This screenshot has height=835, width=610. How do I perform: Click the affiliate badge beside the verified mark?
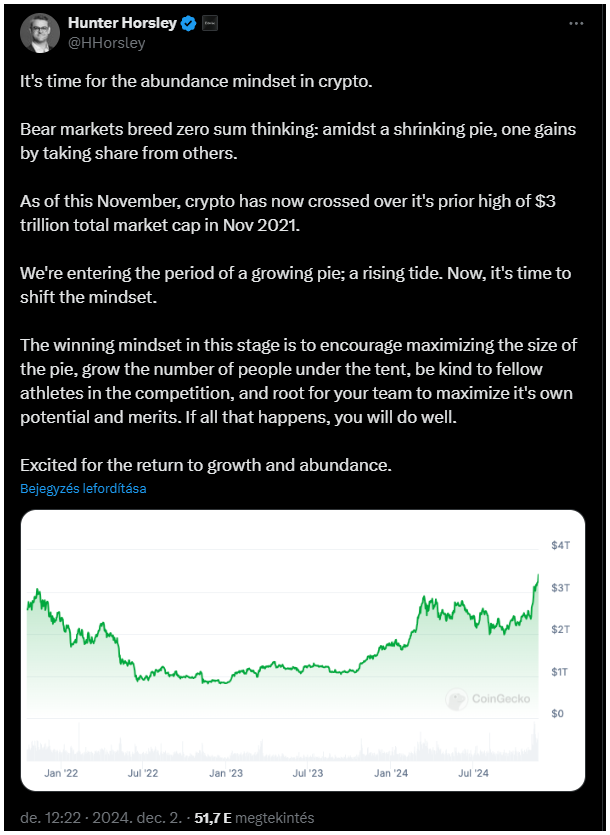210,23
